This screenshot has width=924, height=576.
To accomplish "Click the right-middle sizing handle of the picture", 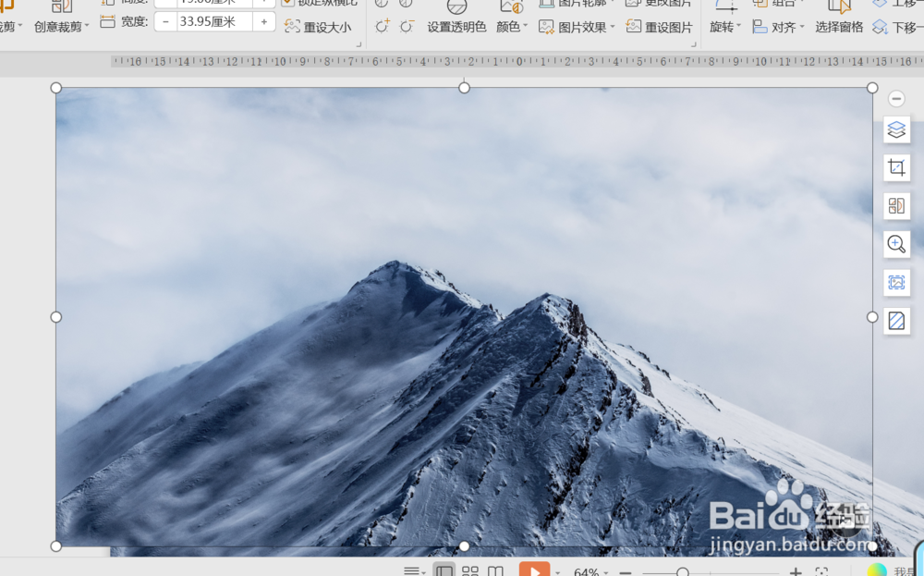I will pos(873,317).
